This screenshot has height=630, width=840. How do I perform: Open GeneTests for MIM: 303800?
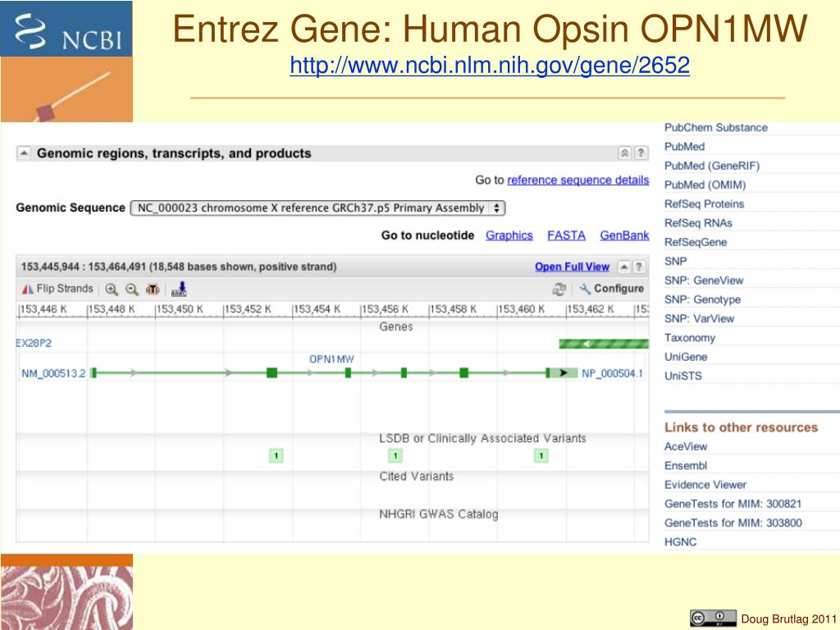733,523
